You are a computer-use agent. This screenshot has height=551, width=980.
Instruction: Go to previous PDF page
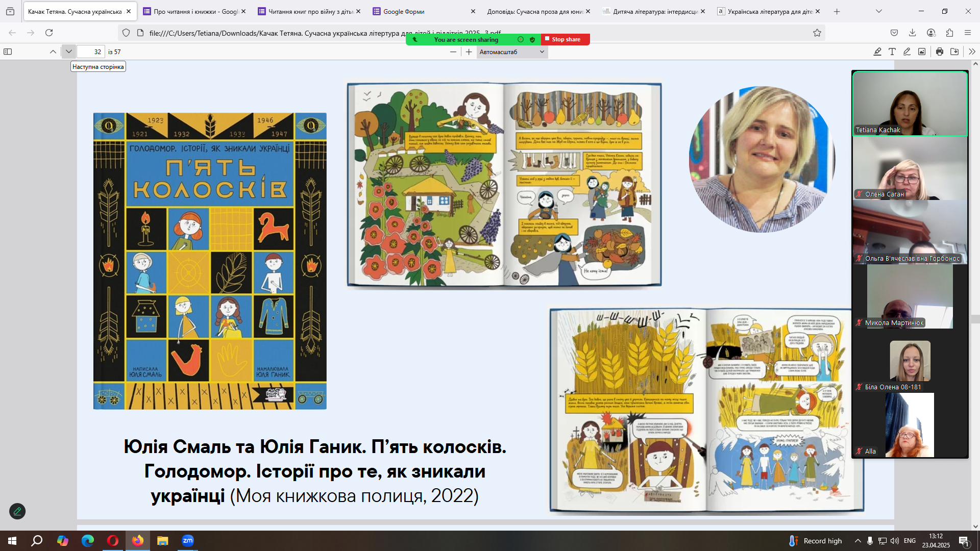point(53,52)
